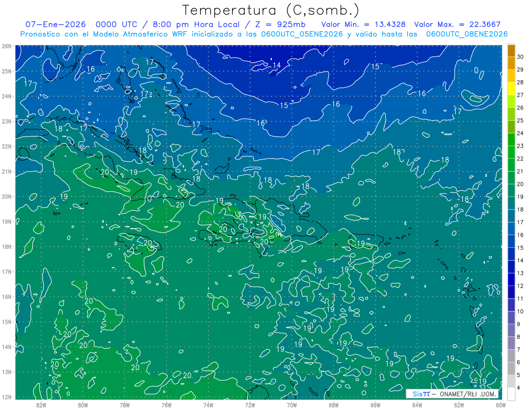
Task: Click the "20N" latitude axis label
Action: pos(7,196)
